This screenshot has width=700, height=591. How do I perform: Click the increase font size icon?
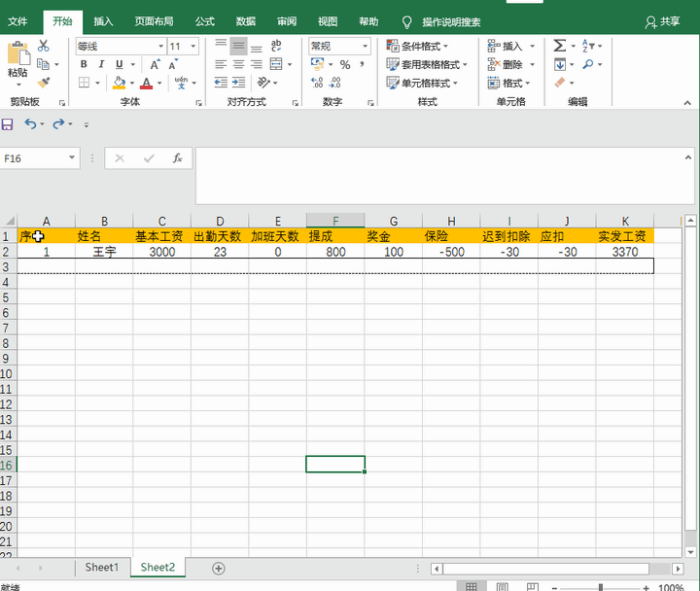(156, 64)
